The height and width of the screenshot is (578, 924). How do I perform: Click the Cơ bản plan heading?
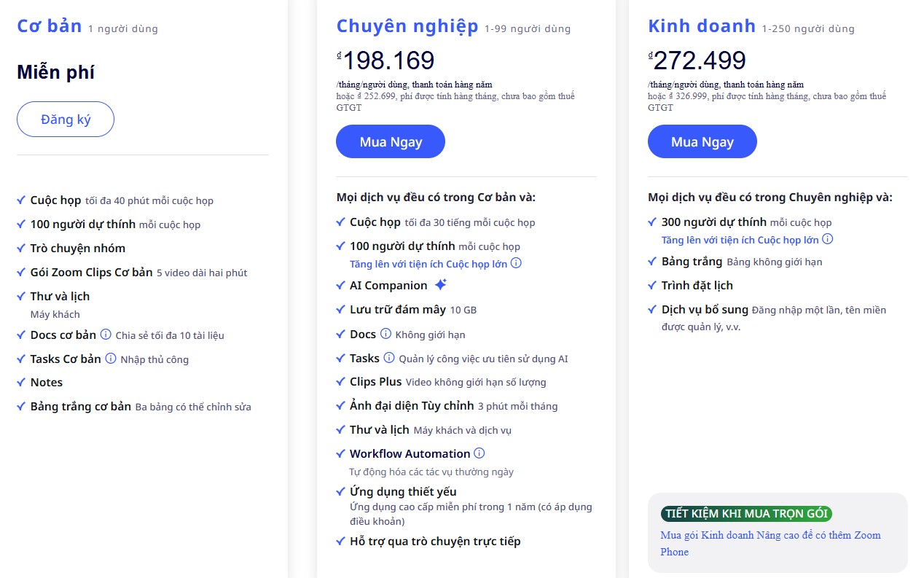(50, 26)
